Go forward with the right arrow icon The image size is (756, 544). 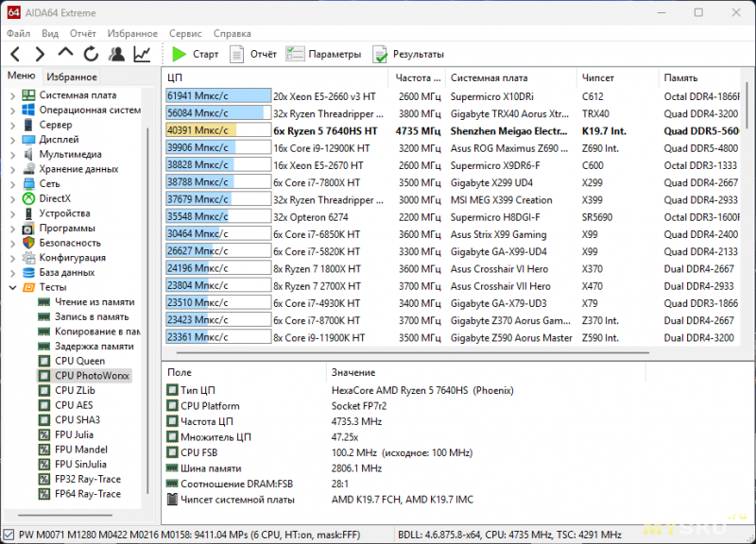point(40,54)
